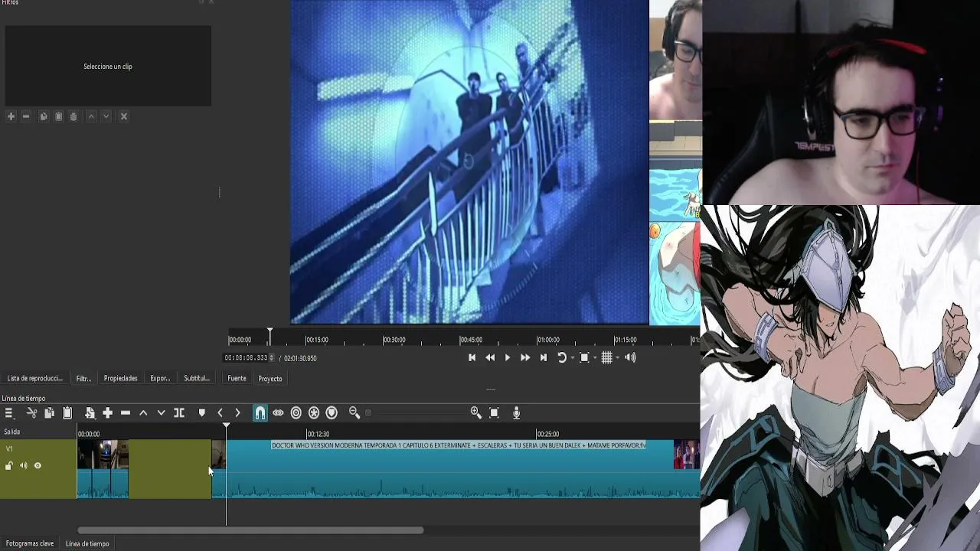The height and width of the screenshot is (551, 980).
Task: Move filter up in Filtros list
Action: tap(91, 116)
